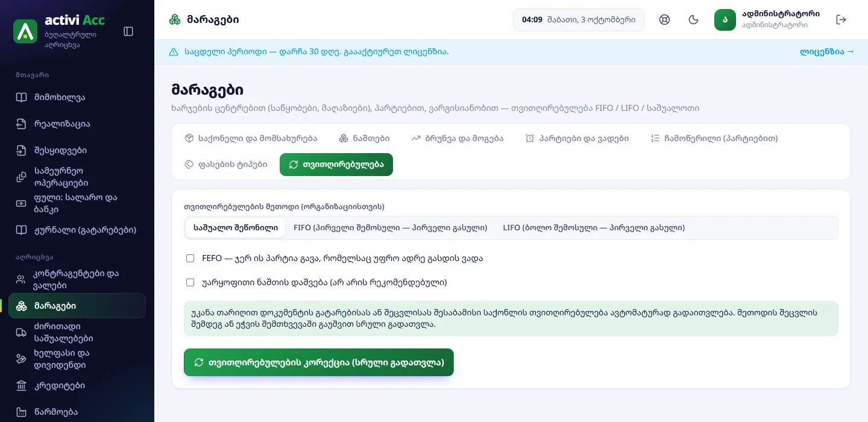Select საშუალო შეწონილი costing method
The width and height of the screenshot is (868, 422).
(x=236, y=228)
